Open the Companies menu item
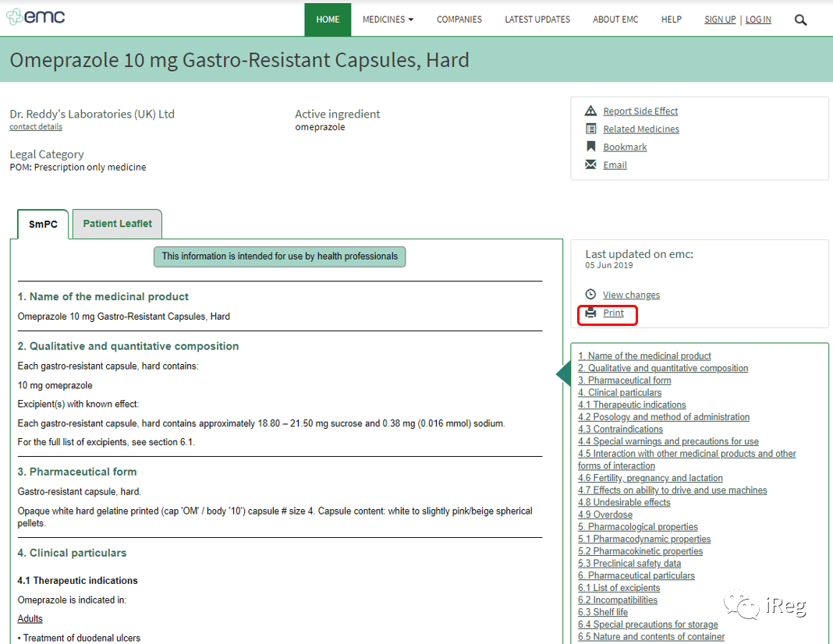Viewport: 833px width, 644px height. coord(459,19)
